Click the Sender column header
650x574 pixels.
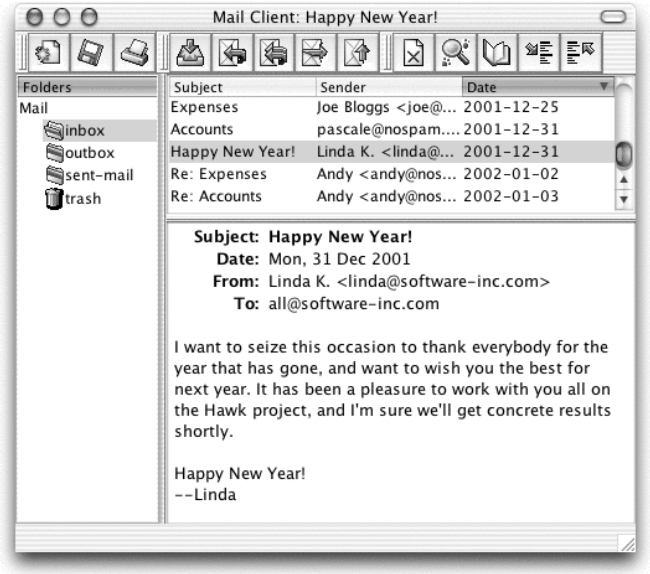(388, 88)
